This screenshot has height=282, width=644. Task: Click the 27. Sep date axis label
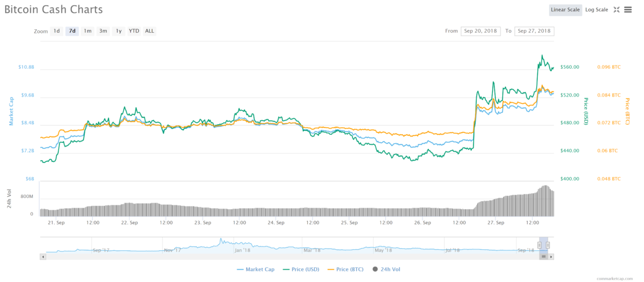tap(496, 223)
